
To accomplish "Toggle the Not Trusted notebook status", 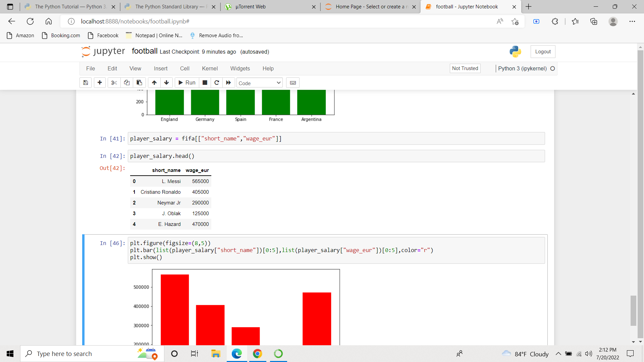I will click(x=465, y=68).
